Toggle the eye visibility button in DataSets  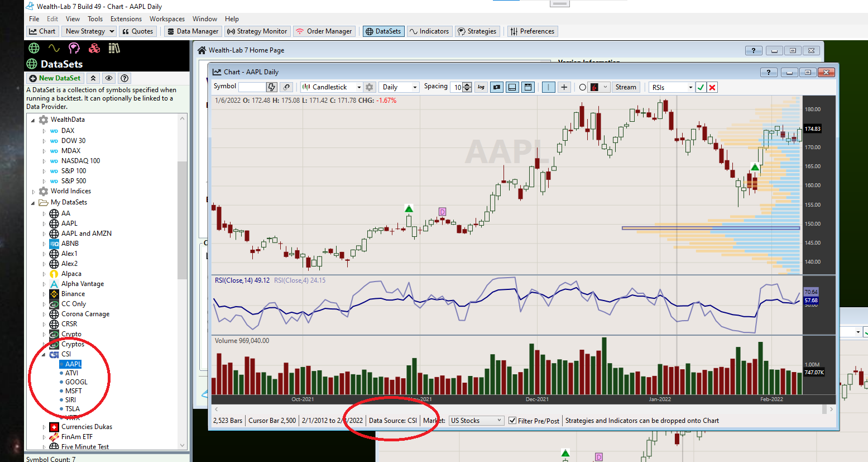click(109, 78)
